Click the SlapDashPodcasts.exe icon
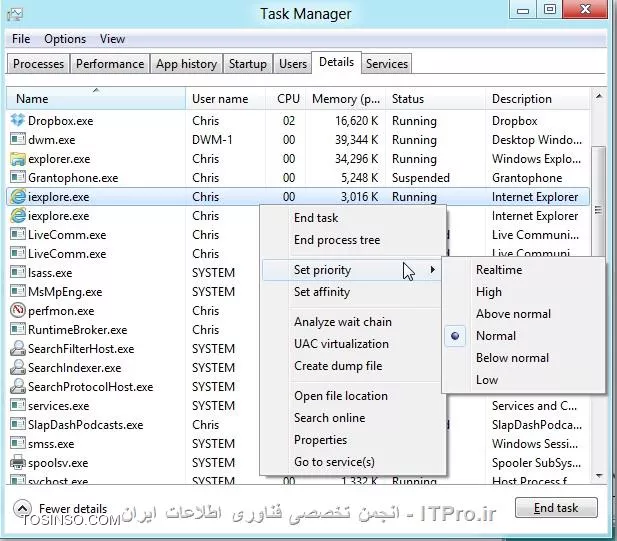The height and width of the screenshot is (541, 617). [x=18, y=425]
